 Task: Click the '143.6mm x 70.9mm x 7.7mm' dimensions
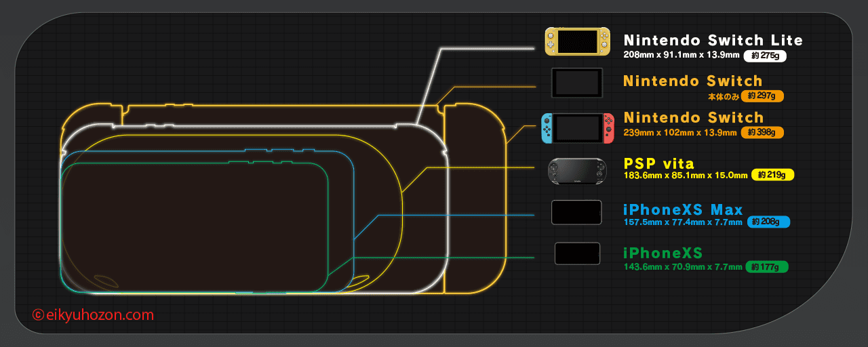coord(683,267)
